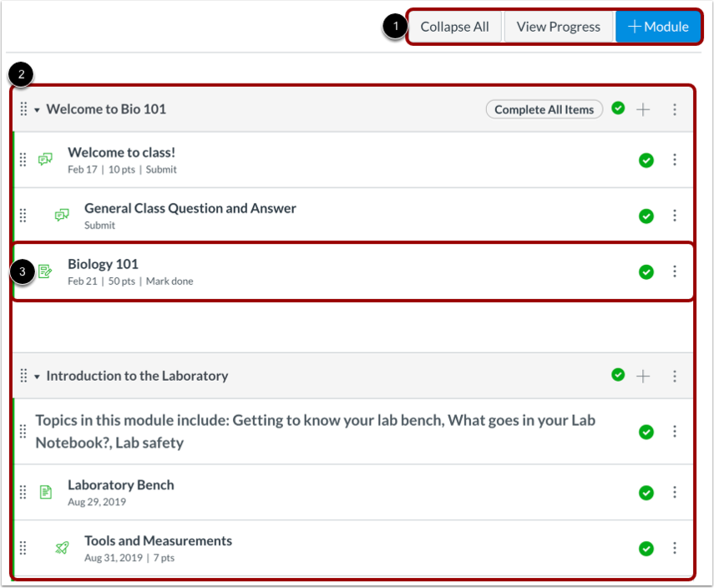Open the Tools and Measurements quiz
The width and height of the screenshot is (714, 588).
(158, 540)
